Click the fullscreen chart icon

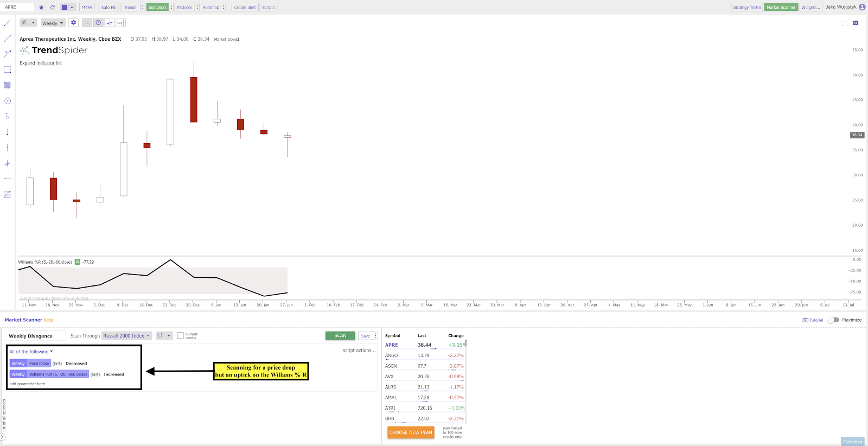pyautogui.click(x=844, y=23)
